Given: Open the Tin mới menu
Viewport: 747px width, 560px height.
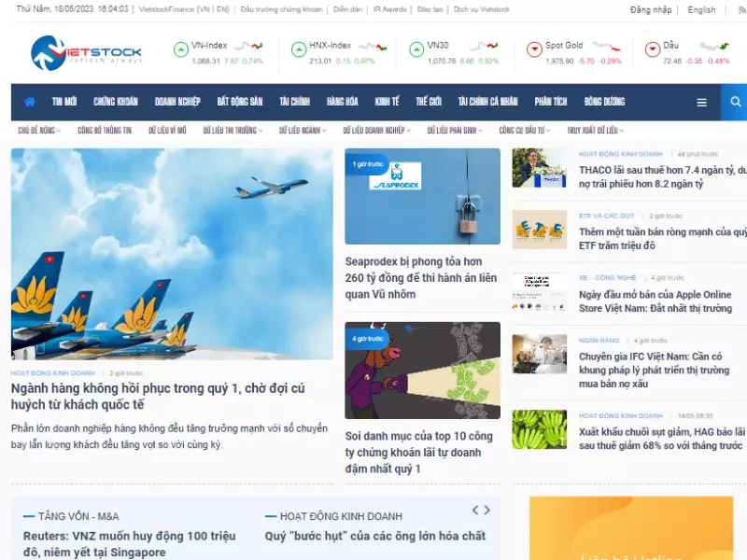Looking at the screenshot, I should pyautogui.click(x=64, y=102).
